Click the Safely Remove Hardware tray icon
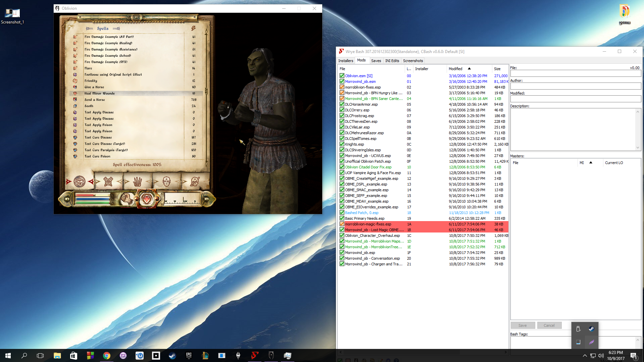The image size is (644, 362). coord(578,329)
